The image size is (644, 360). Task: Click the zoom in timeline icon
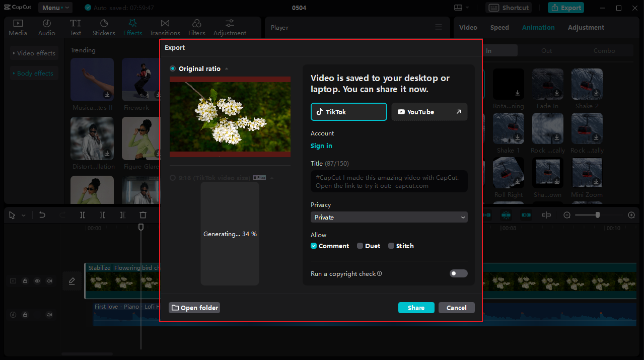631,215
